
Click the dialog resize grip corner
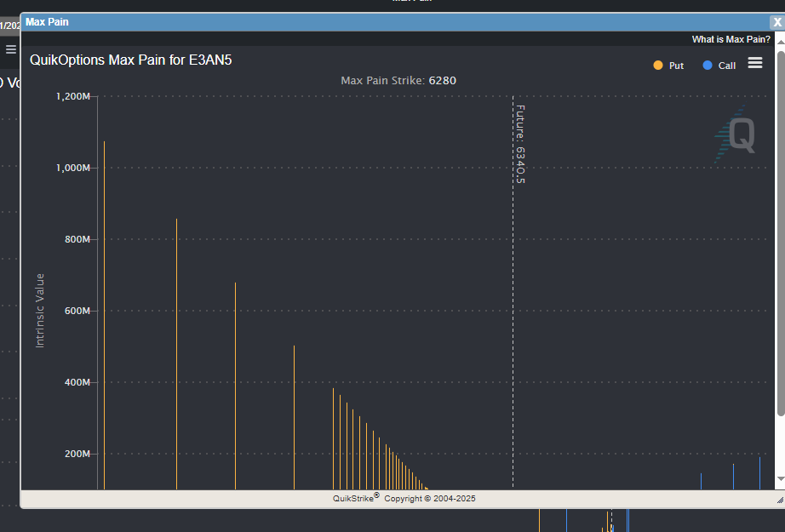(x=780, y=500)
